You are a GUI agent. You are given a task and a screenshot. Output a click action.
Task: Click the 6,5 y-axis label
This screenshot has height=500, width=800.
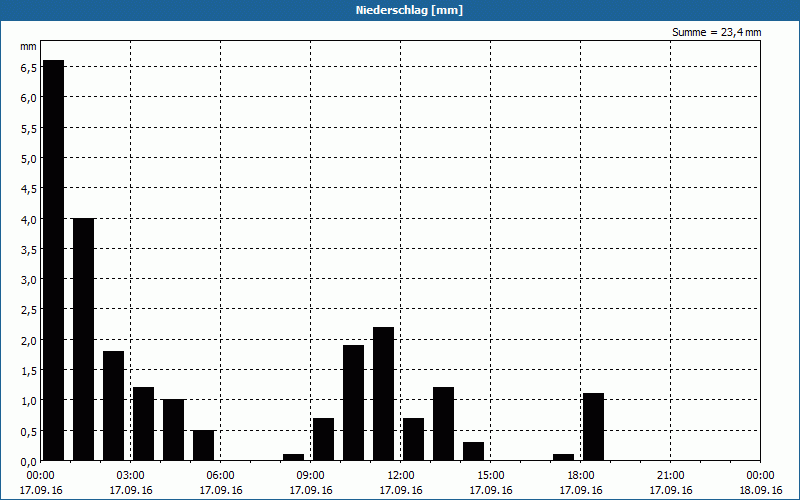click(28, 68)
